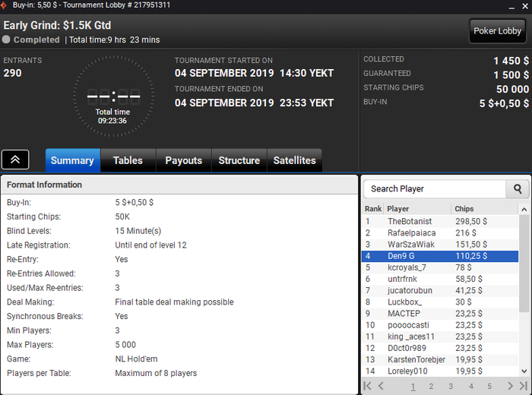Click the player list scrollbar track
This screenshot has width=532, height=395.
[x=524, y=339]
